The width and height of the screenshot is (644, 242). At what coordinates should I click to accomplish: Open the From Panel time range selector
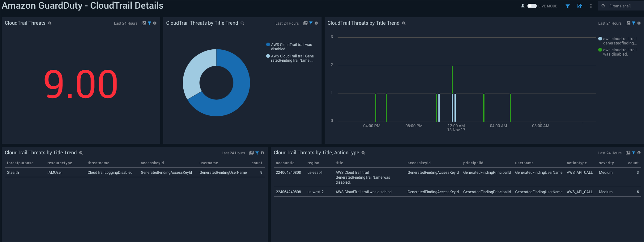click(620, 6)
